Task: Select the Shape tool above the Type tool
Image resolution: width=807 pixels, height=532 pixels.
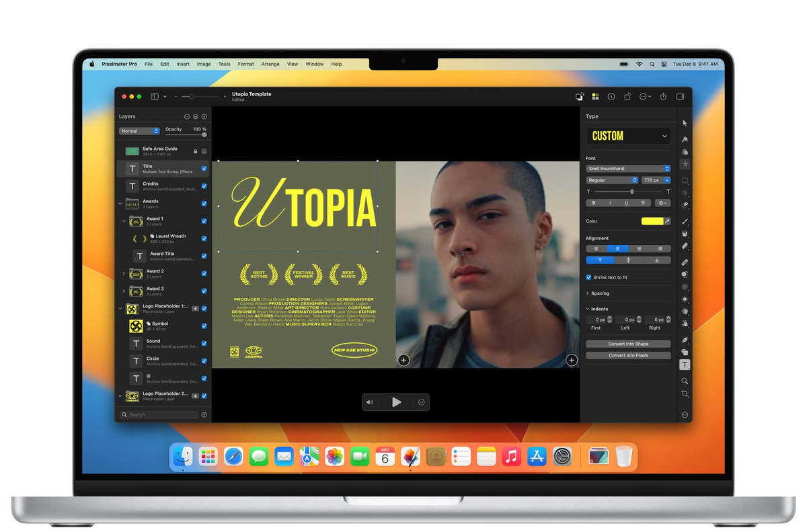Action: pyautogui.click(x=685, y=352)
